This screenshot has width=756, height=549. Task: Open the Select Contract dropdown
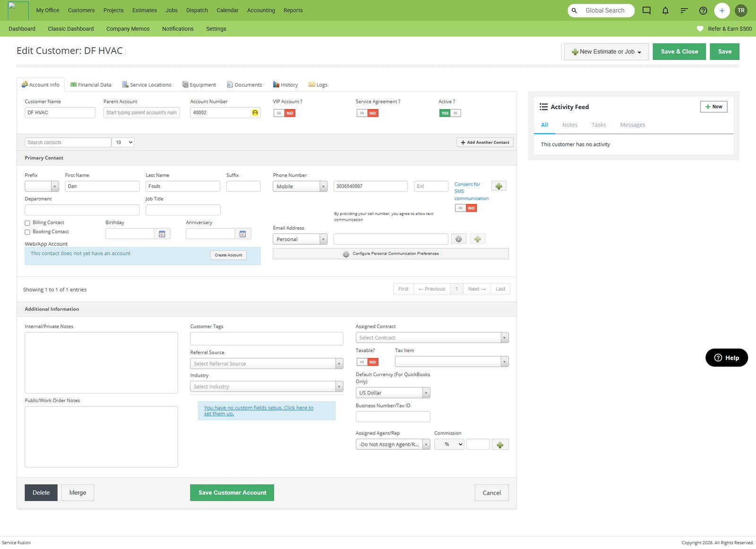pos(432,337)
